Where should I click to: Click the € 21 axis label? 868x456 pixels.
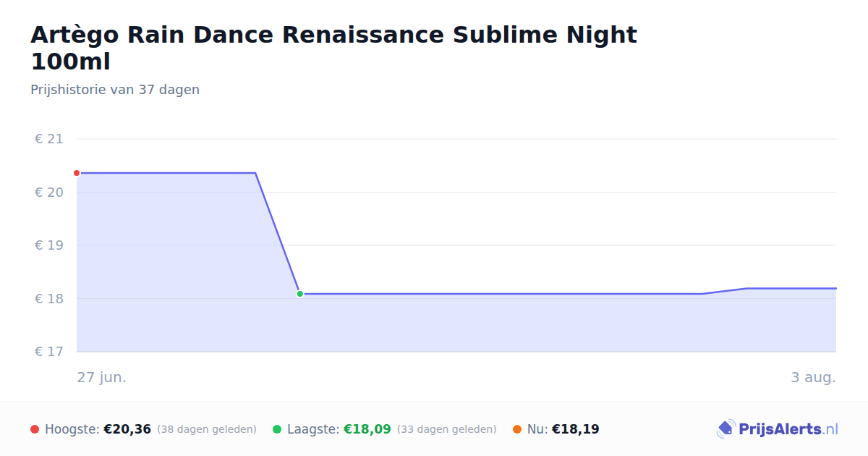point(48,139)
